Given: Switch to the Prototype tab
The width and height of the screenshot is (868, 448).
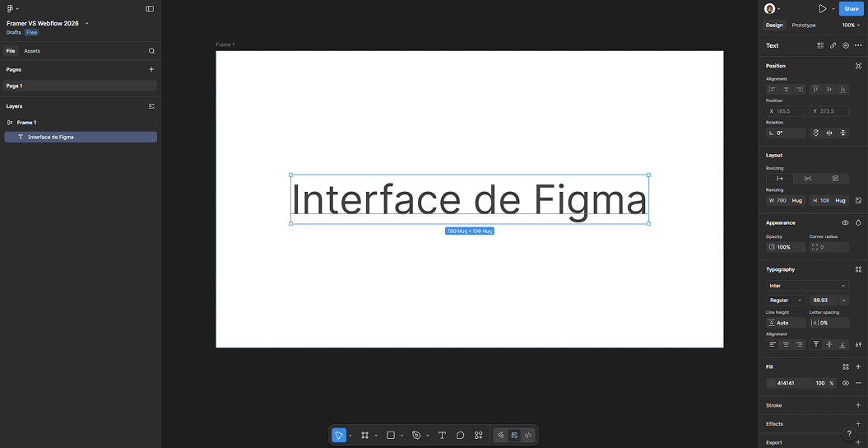Looking at the screenshot, I should point(804,25).
